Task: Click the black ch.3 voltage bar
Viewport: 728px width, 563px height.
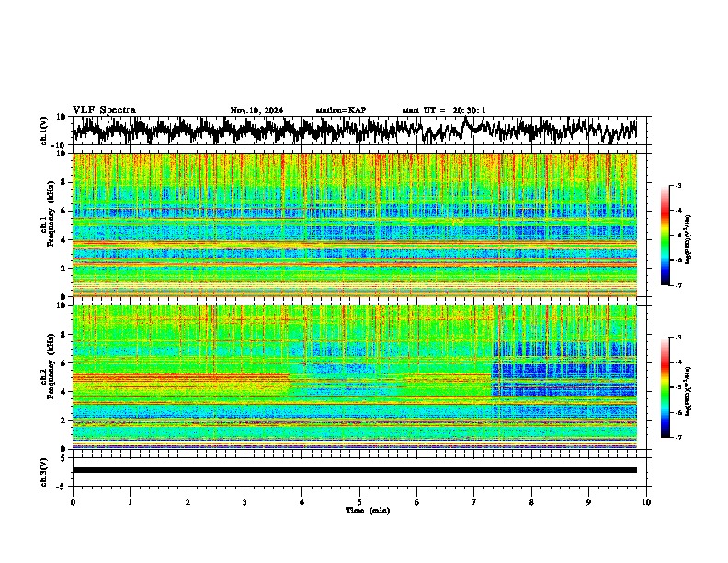Action: point(355,470)
